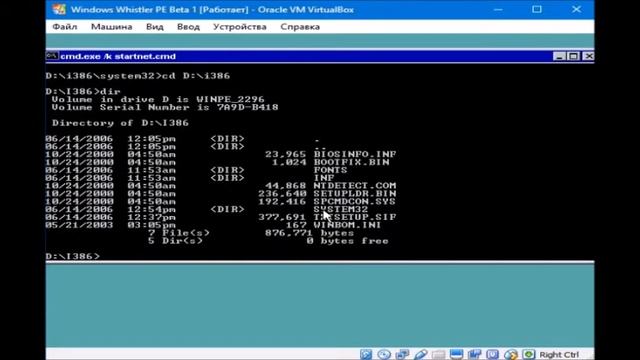
Task: Click the SPCMDCON.SYS file name
Action: [x=355, y=201]
